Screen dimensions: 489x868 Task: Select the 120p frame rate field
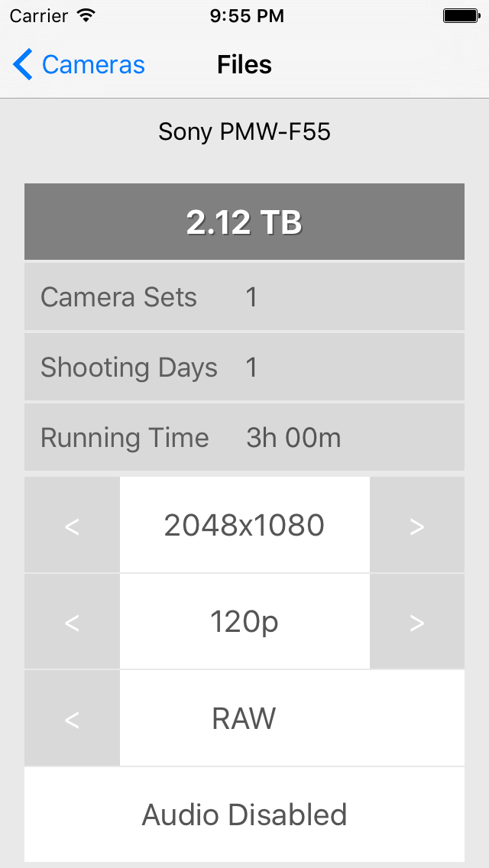click(x=244, y=621)
